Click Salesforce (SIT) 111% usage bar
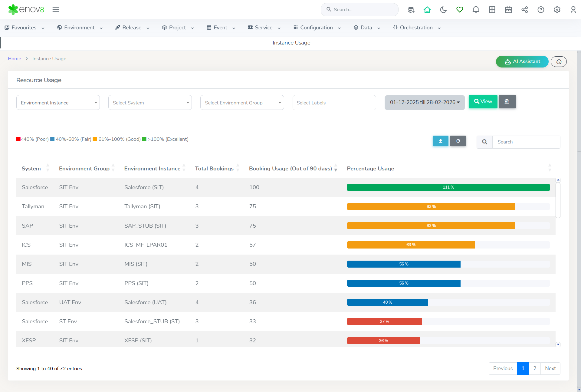Screen dimensions: 581x392 (448, 187)
